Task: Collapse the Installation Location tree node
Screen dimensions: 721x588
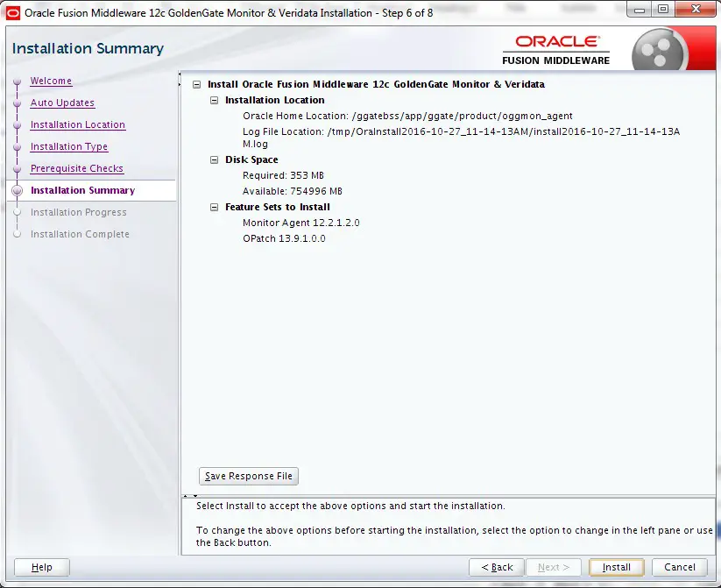Action: pyautogui.click(x=215, y=100)
